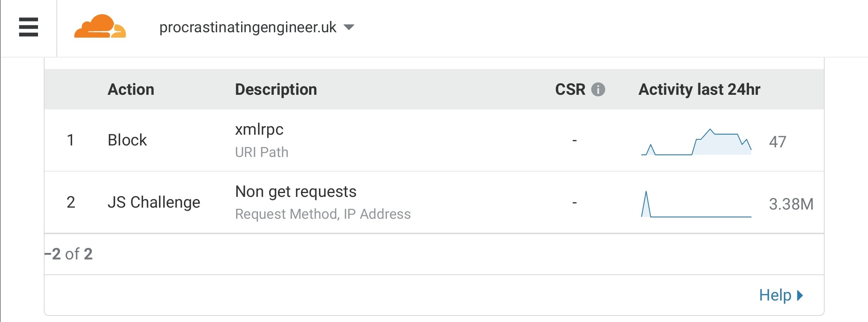
Task: Open the hamburger navigation menu
Action: point(28,27)
